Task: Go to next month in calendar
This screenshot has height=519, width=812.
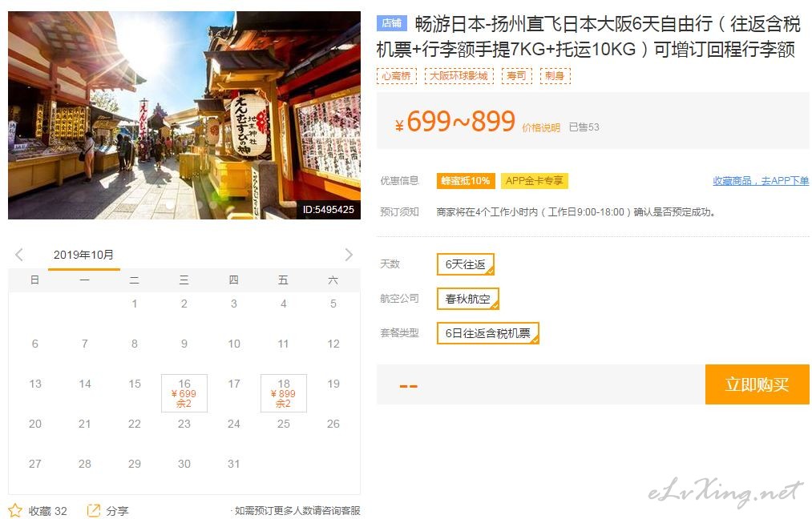Action: pos(349,255)
